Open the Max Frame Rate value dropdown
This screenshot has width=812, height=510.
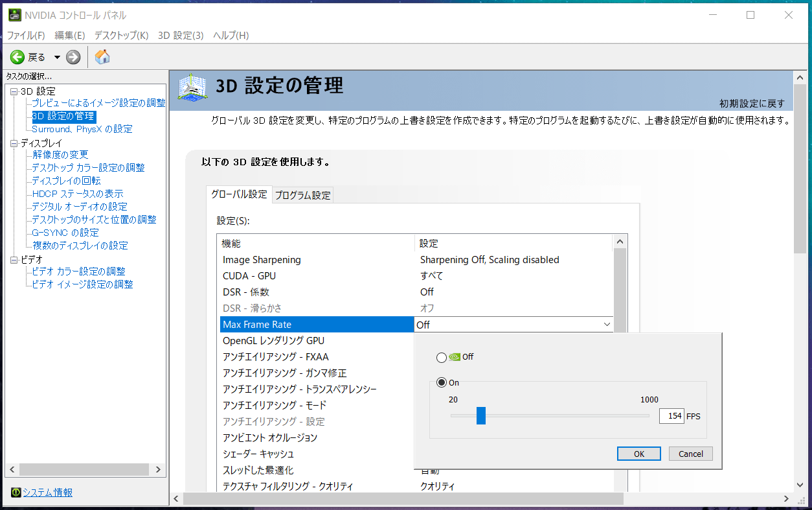(607, 325)
